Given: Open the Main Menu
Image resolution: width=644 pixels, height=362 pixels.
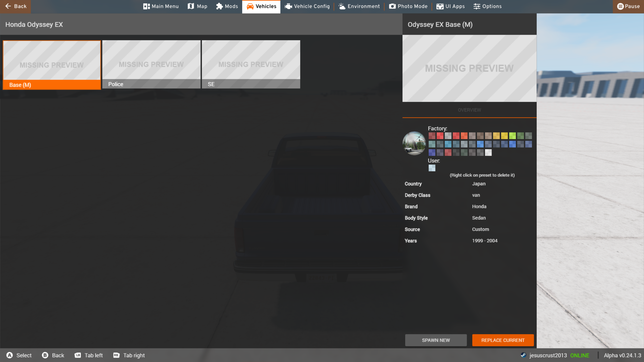Looking at the screenshot, I should pos(161,6).
